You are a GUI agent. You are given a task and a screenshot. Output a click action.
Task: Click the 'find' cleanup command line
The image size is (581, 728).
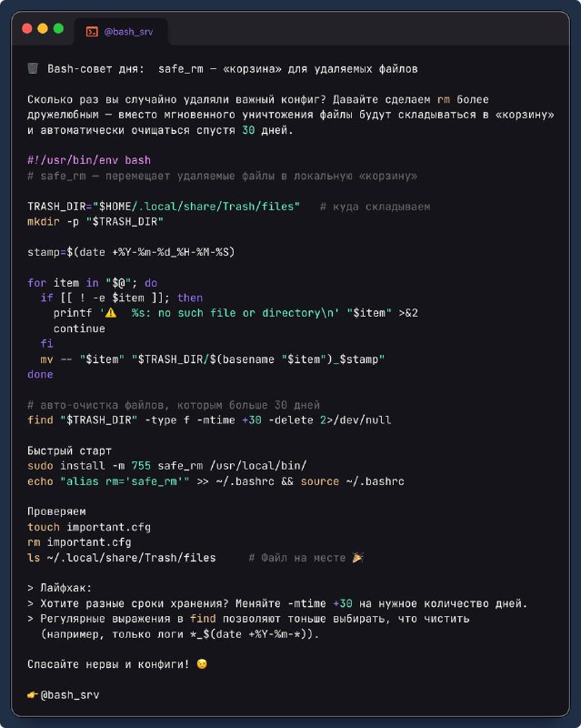click(209, 420)
